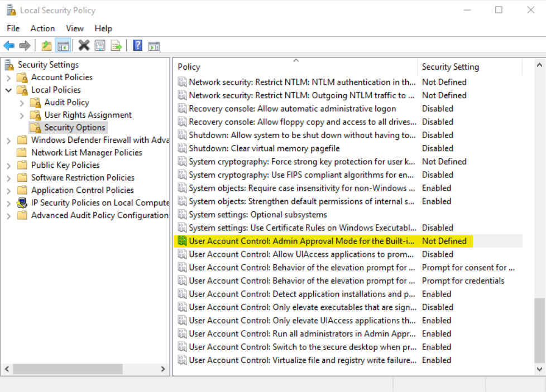Click the Account Policies folder icon
Image resolution: width=546 pixels, height=392 pixels.
coord(22,77)
